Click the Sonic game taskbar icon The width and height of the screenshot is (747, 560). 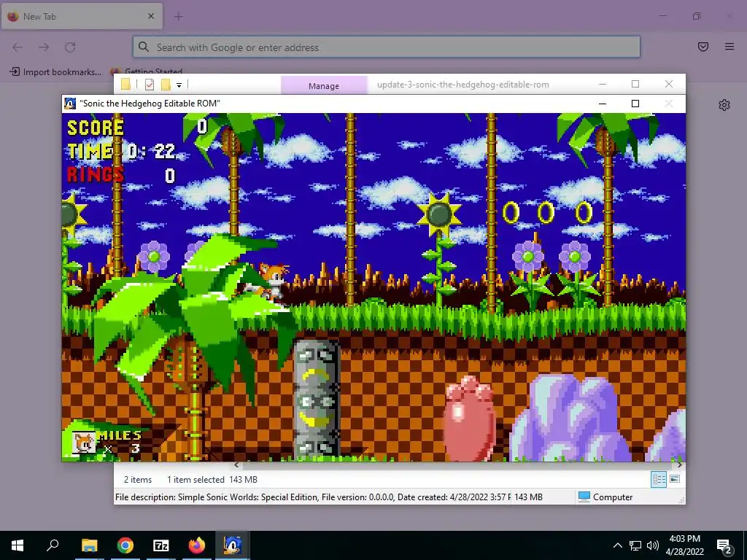coord(233,545)
